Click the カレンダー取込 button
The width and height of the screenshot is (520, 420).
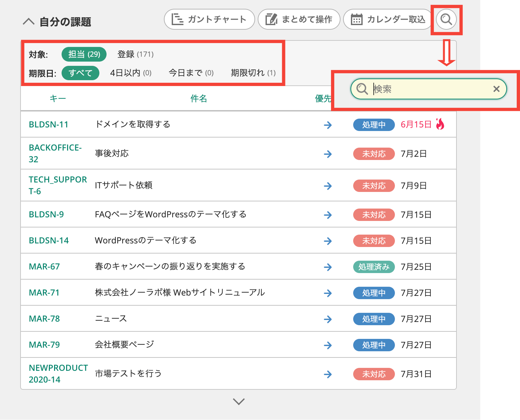[x=388, y=19]
